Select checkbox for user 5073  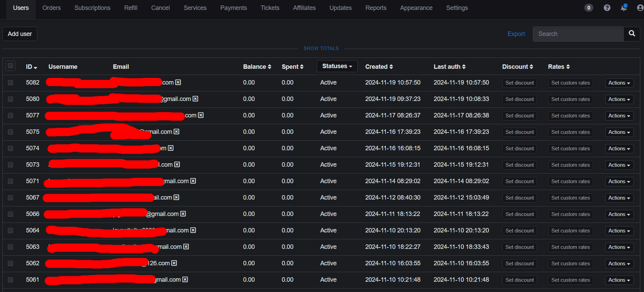point(11,165)
